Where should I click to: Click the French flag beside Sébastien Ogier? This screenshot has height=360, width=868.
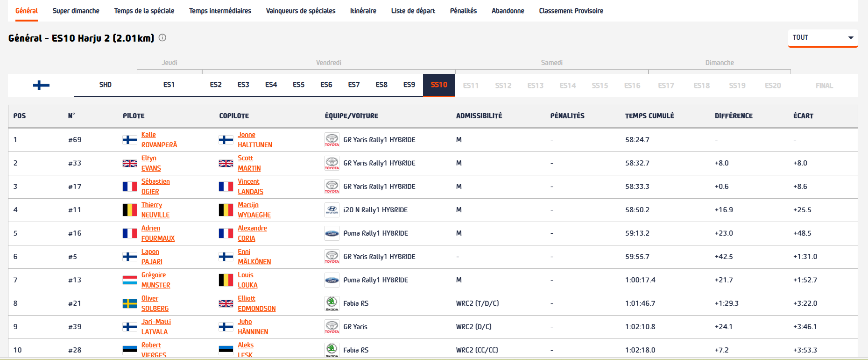(129, 187)
